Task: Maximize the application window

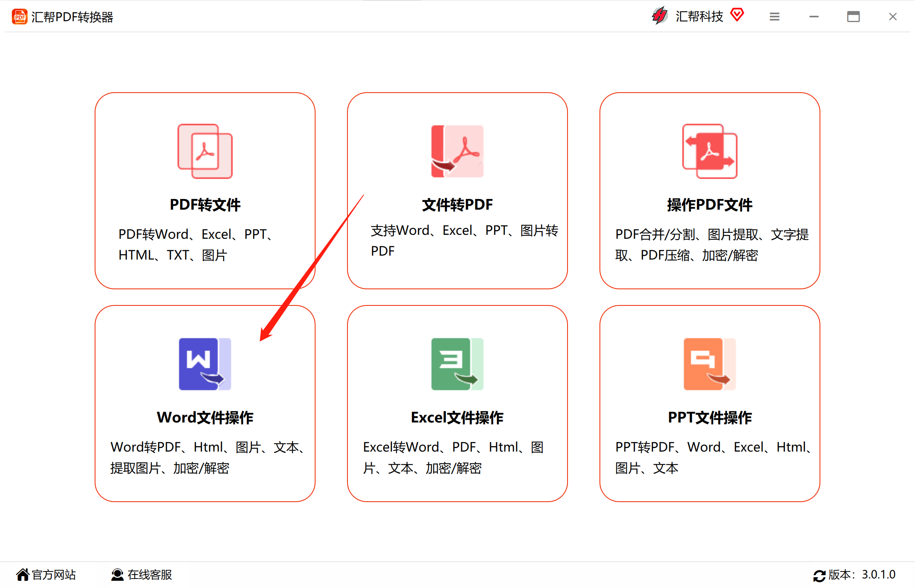Action: (853, 17)
